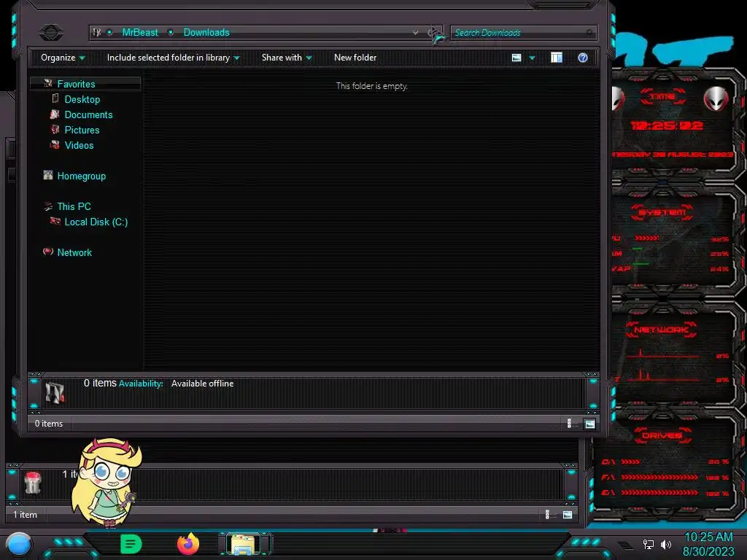747x560 pixels.
Task: Click the SYSTEM widget header
Action: click(662, 212)
